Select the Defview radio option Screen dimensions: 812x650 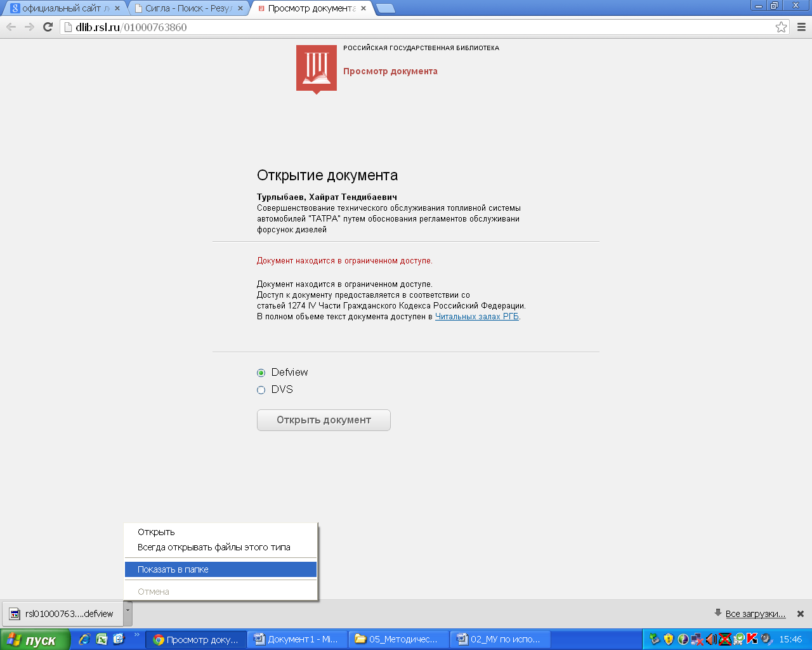pyautogui.click(x=261, y=373)
